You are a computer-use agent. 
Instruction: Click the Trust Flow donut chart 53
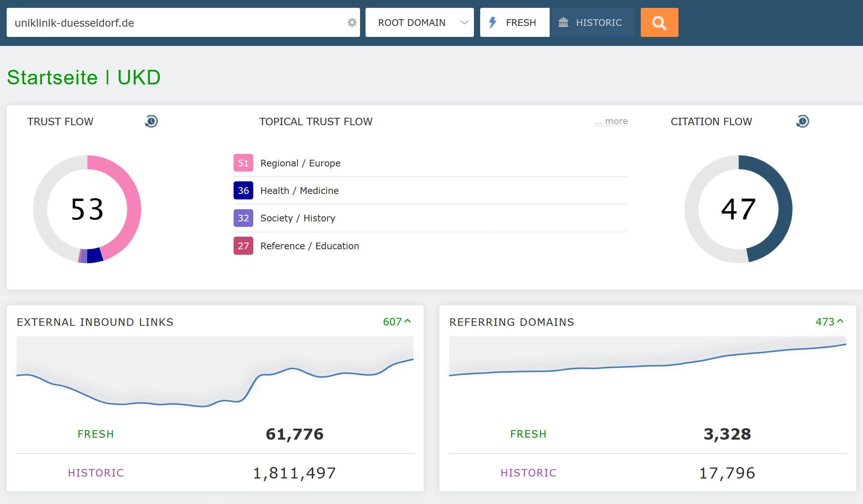(x=87, y=209)
